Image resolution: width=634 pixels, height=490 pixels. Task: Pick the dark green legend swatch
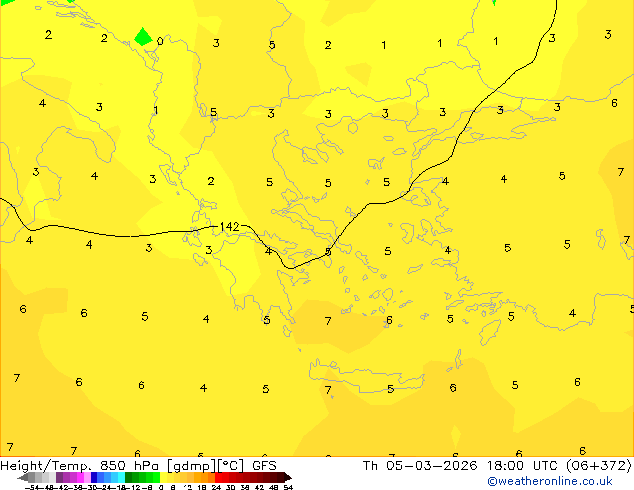tap(128, 477)
